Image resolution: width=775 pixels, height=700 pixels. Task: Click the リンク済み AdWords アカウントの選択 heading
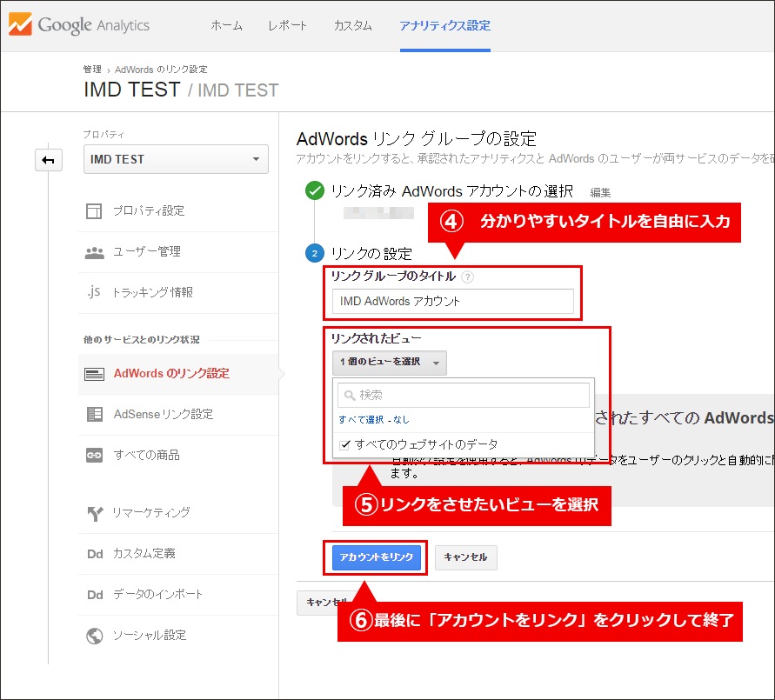click(451, 191)
